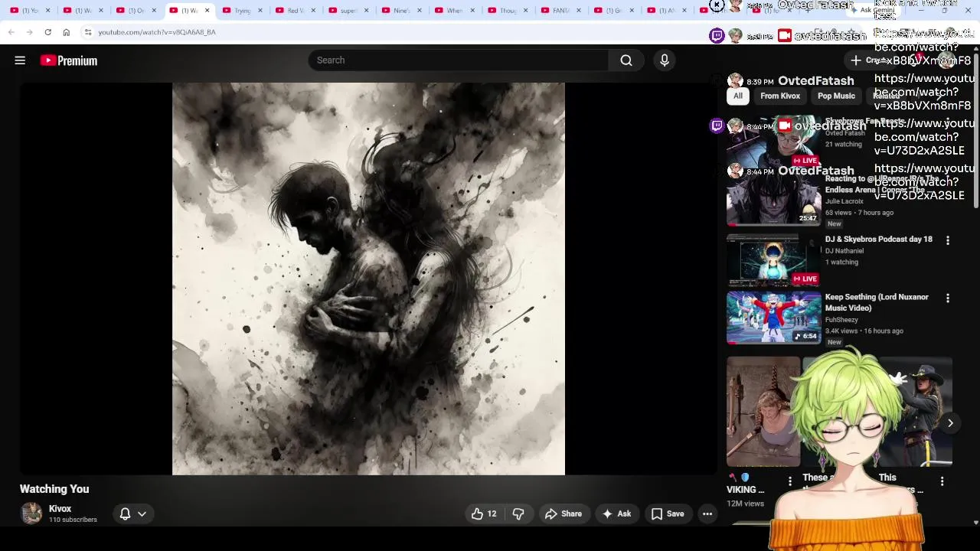Open the browser home button
This screenshot has width=980, height=551.
[x=66, y=32]
